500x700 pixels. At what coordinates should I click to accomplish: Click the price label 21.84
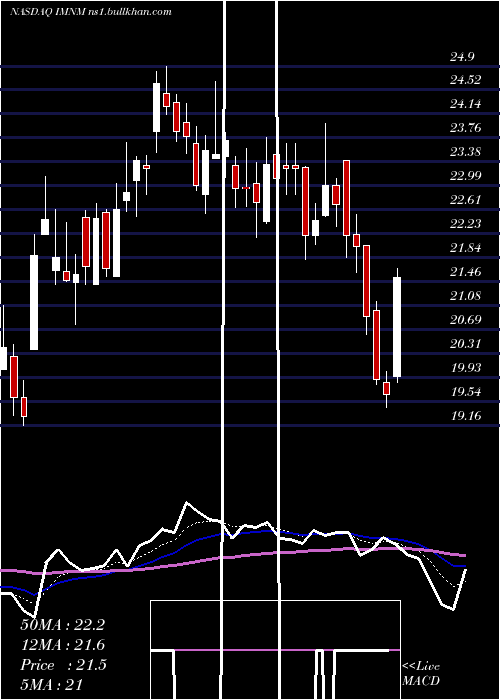coord(466,248)
